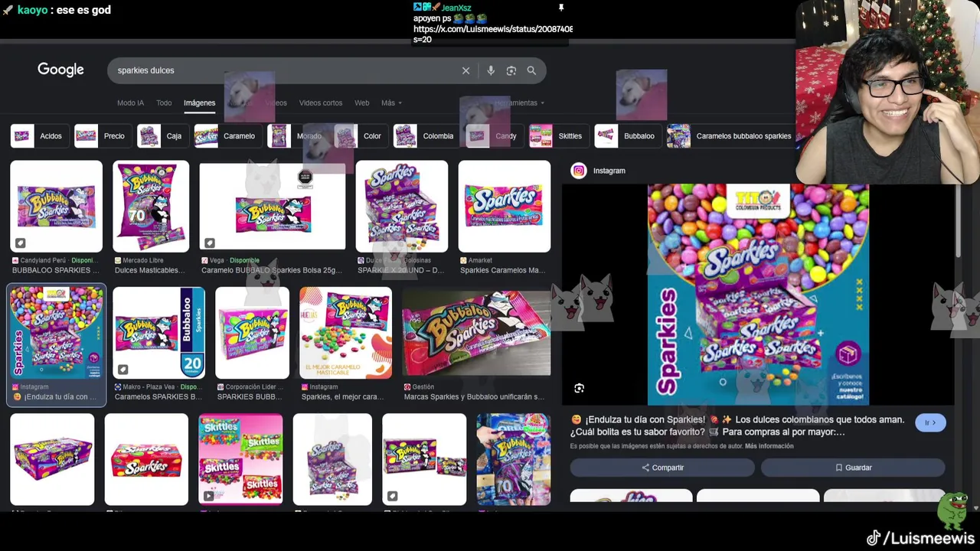This screenshot has width=980, height=551.
Task: Switch to the Todo tab
Action: (164, 103)
